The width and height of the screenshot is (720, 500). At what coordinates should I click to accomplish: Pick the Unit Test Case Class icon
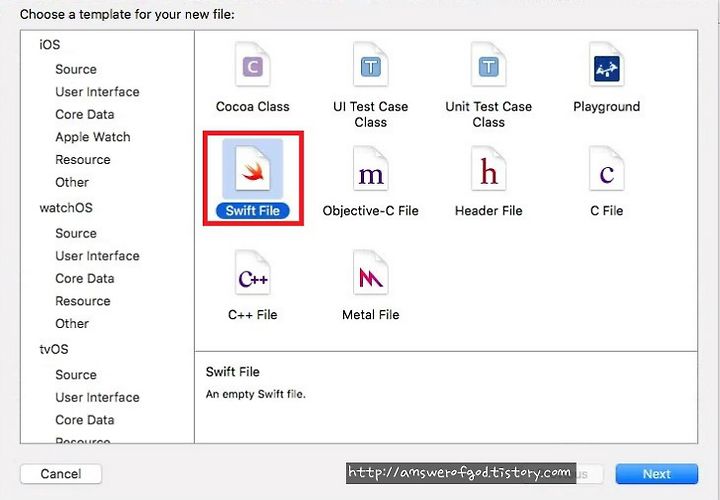coord(489,65)
